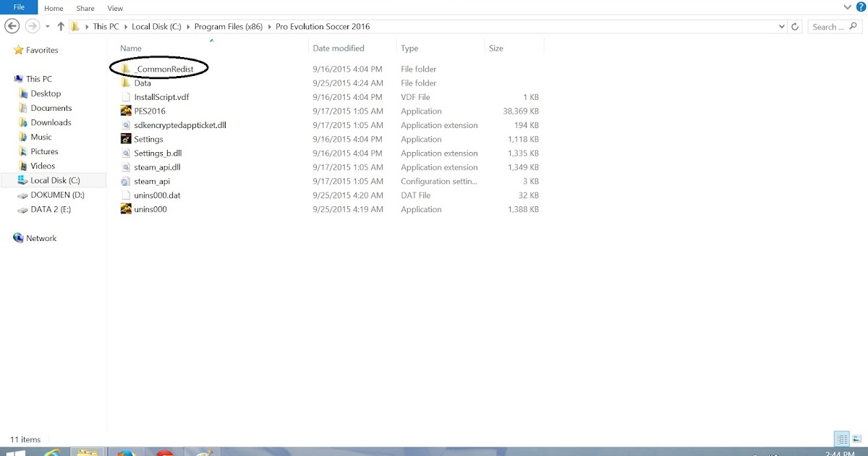Click the 9/25/2015 4:24 AM date cell
Screen dimensions: 868x456
pyautogui.click(x=348, y=83)
